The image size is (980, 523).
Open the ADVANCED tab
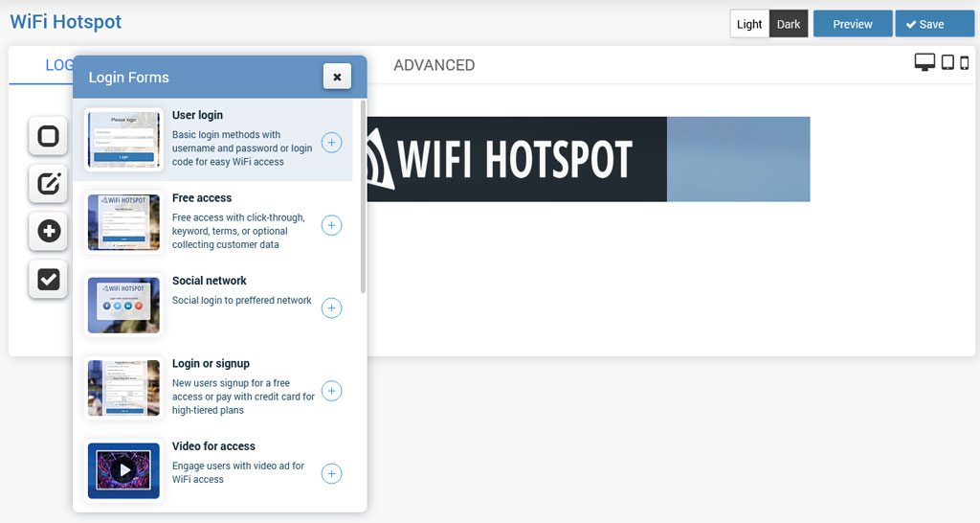pos(434,65)
